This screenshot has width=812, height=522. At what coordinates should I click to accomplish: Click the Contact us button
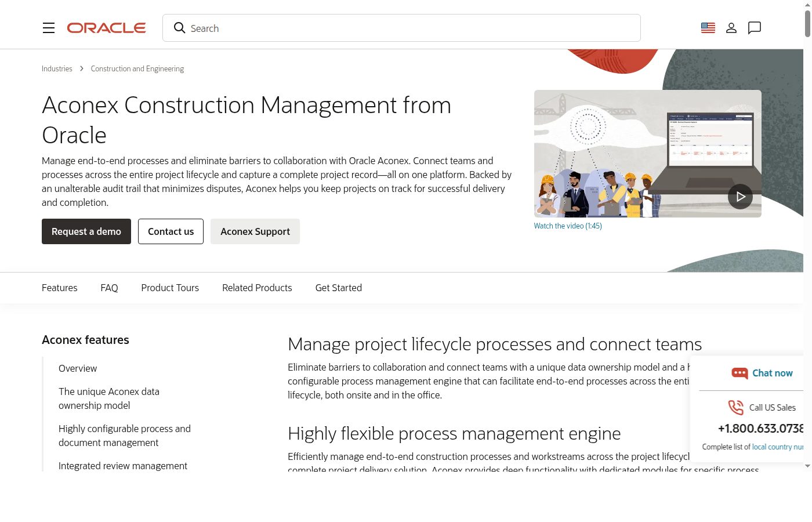click(171, 231)
